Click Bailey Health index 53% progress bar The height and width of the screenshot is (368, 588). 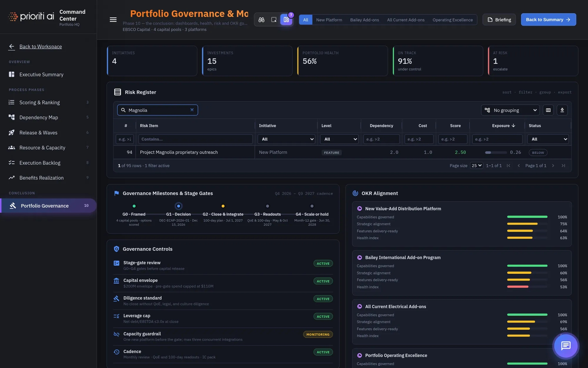527,287
